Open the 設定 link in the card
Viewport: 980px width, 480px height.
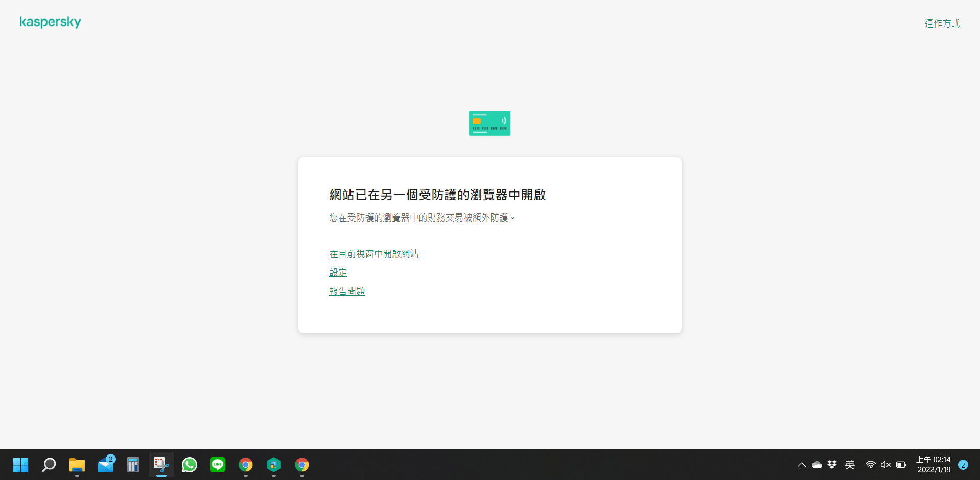[338, 272]
